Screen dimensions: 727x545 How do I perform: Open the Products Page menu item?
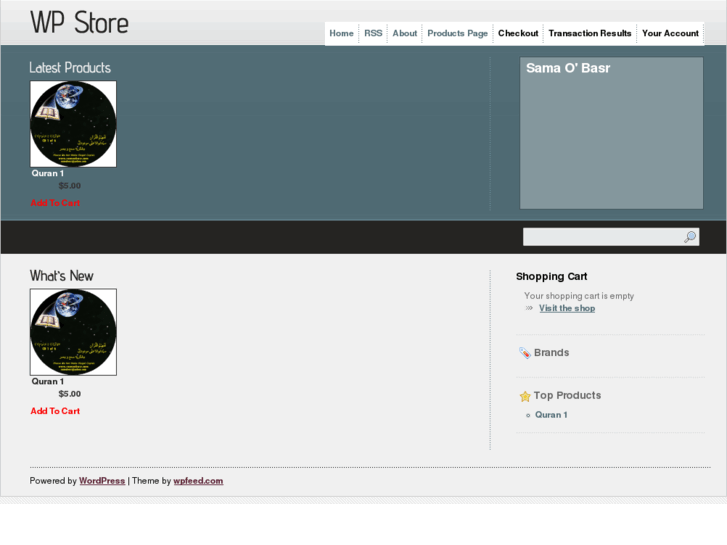coord(458,33)
